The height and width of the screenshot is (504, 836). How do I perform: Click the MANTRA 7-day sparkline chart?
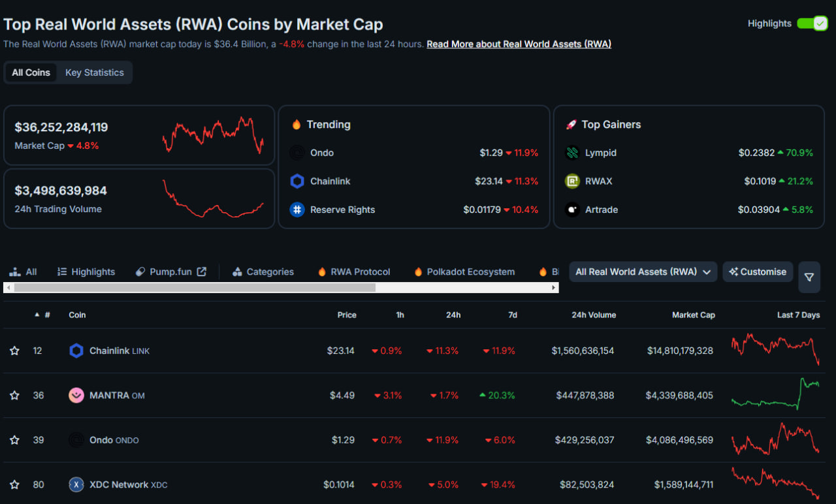[775, 394]
